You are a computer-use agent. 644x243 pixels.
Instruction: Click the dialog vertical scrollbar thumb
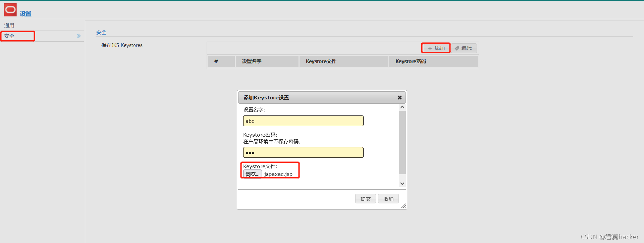[x=402, y=142]
